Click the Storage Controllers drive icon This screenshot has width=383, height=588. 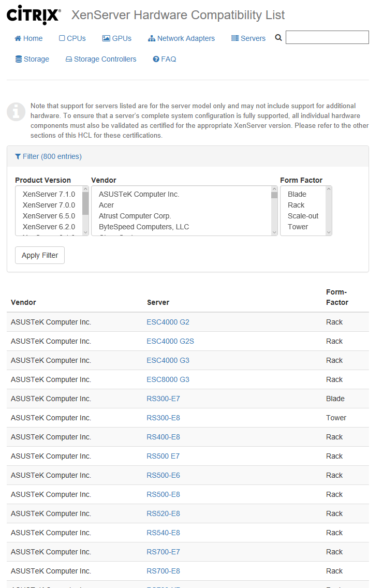pyautogui.click(x=69, y=59)
